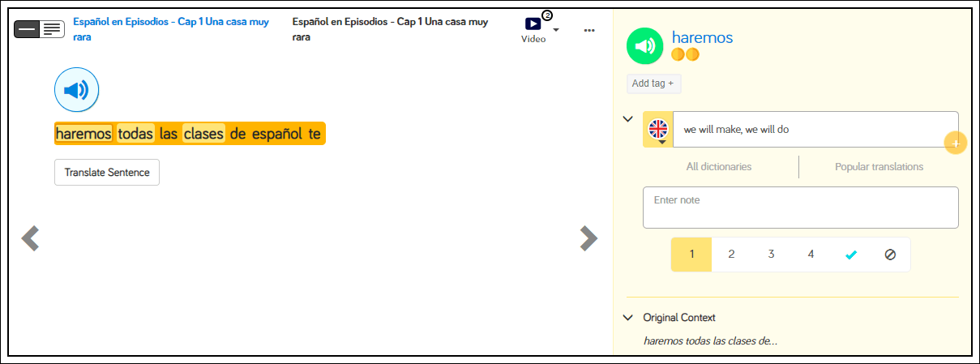Play sentence audio with blue speaker icon
Image resolution: width=980 pixels, height=364 pixels.
tap(76, 90)
